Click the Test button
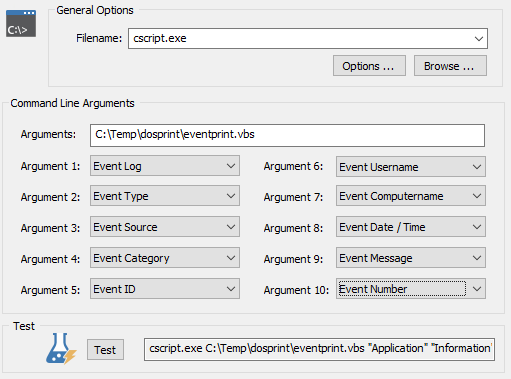This screenshot has height=379, width=511. click(x=105, y=350)
